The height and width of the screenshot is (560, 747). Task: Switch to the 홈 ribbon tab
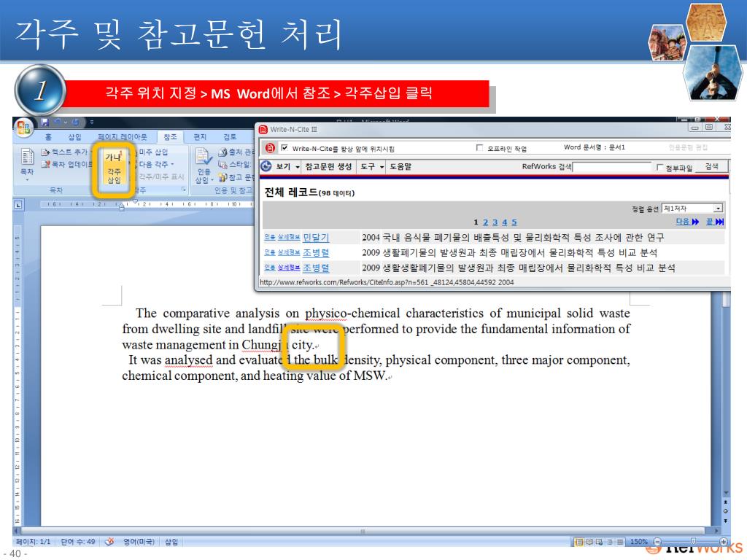tap(48, 137)
